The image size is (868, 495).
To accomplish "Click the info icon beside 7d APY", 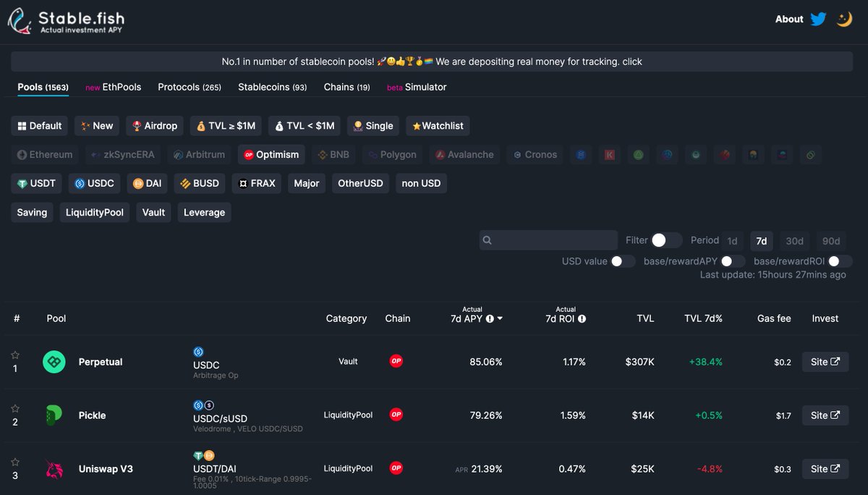I will pos(490,318).
